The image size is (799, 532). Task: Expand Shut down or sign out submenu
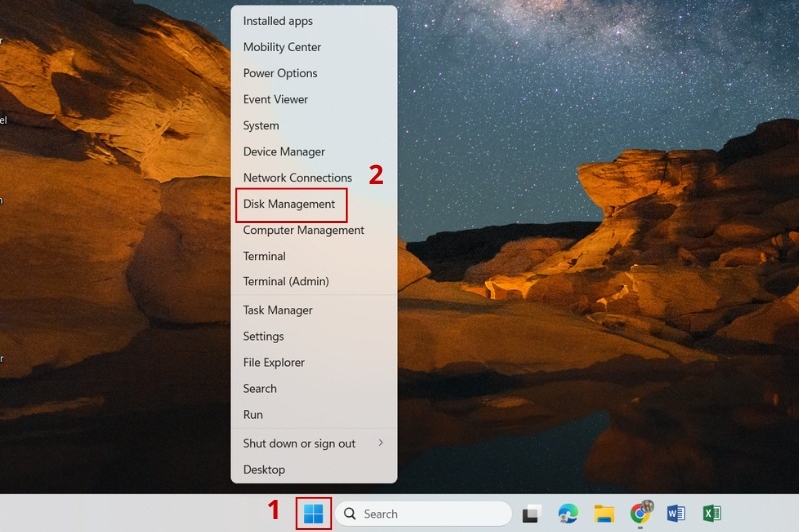(314, 444)
